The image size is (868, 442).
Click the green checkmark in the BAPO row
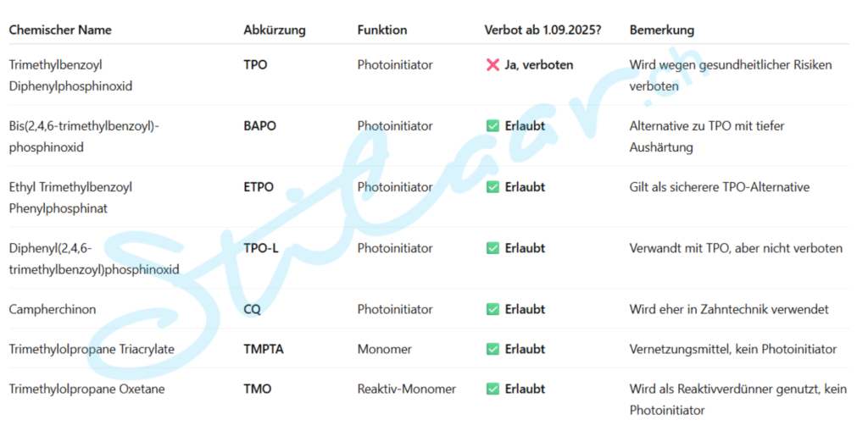(492, 126)
